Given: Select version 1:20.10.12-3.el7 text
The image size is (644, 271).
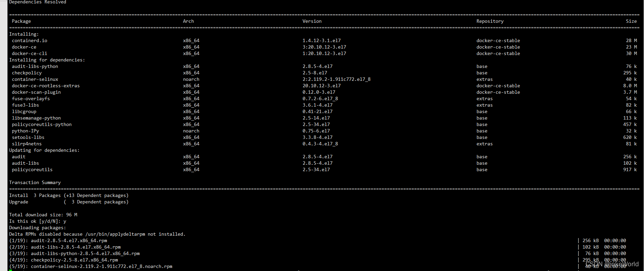Looking at the screenshot, I should [x=324, y=53].
